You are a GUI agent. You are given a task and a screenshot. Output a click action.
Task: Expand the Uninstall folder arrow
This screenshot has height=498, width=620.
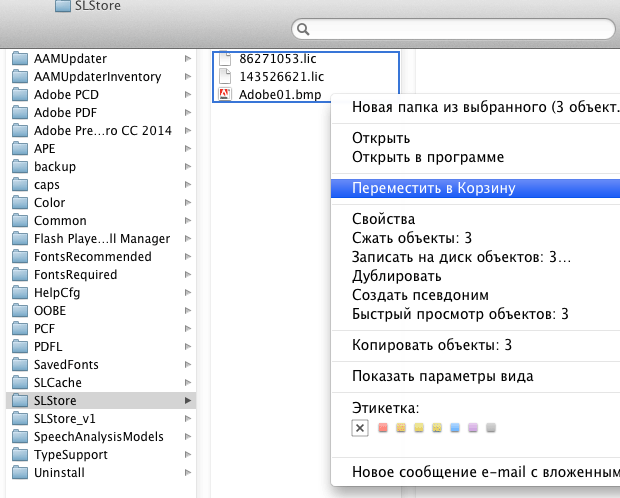(x=188, y=472)
